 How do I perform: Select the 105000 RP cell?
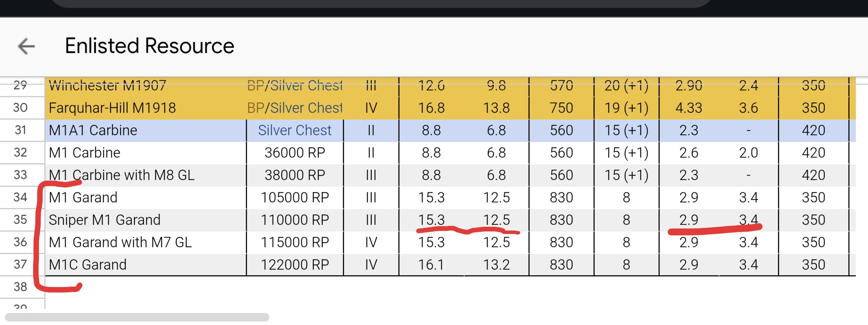(x=295, y=197)
